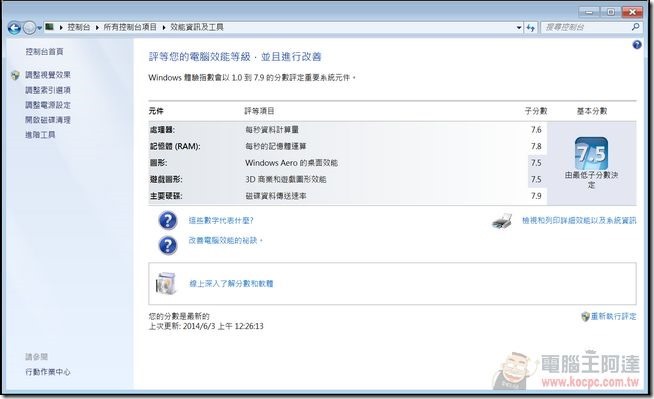This screenshot has height=399, width=654.
Task: Click Windows Aero 的桌面效能 description
Action: pyautogui.click(x=292, y=163)
